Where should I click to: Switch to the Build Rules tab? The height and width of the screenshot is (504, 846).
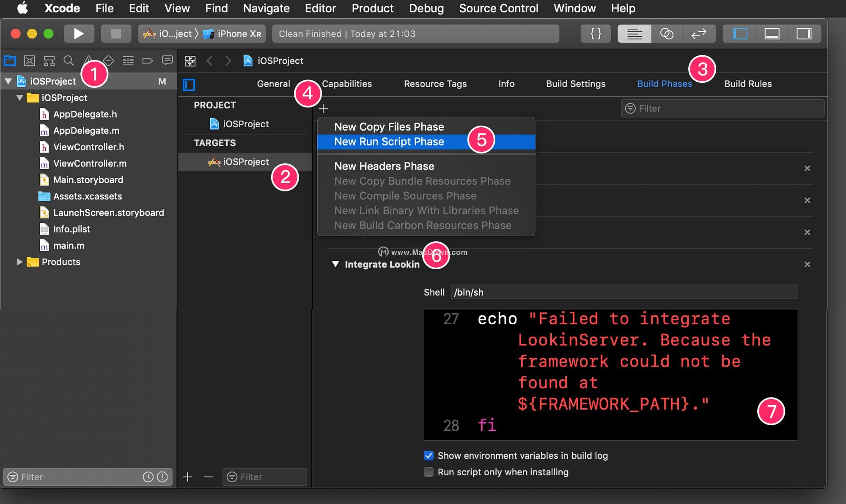(x=748, y=84)
